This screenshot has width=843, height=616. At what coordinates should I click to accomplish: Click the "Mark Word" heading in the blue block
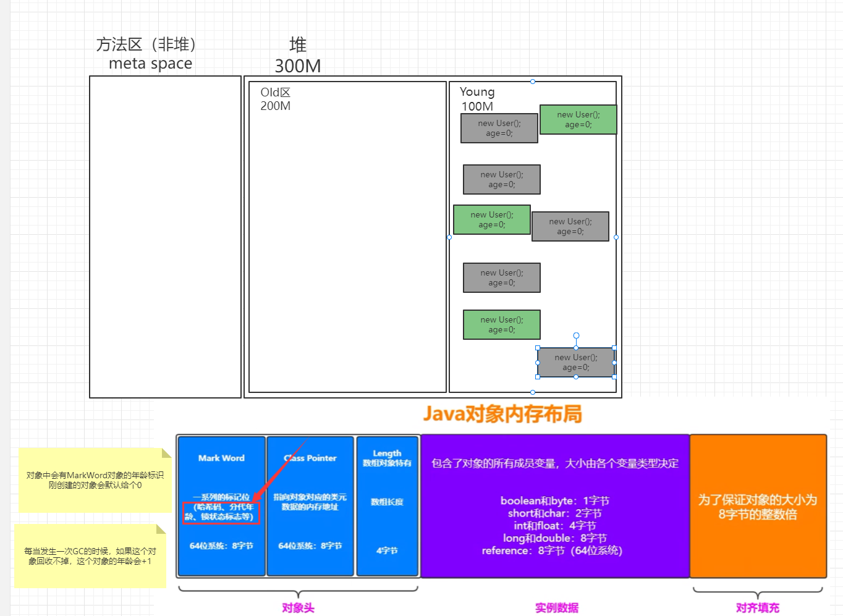coord(221,458)
